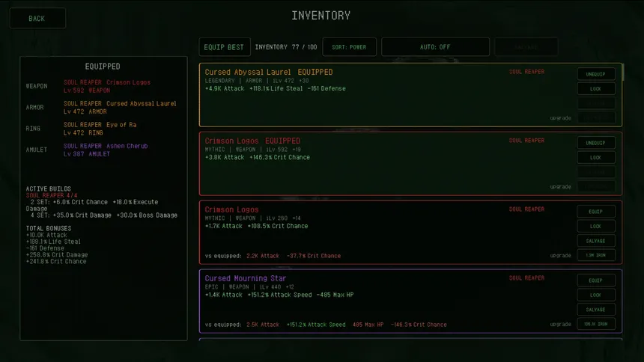Salvage the iLv 260 Crimson Logos

(x=595, y=241)
